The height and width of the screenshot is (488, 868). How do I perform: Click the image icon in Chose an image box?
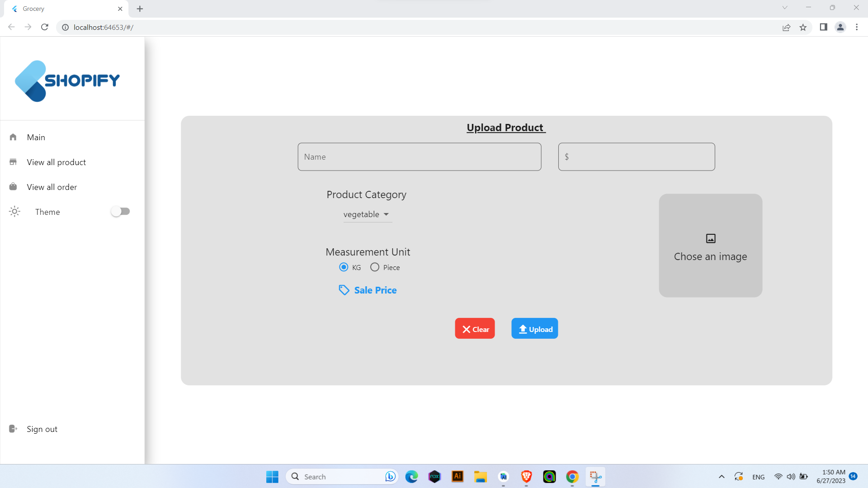tap(710, 238)
